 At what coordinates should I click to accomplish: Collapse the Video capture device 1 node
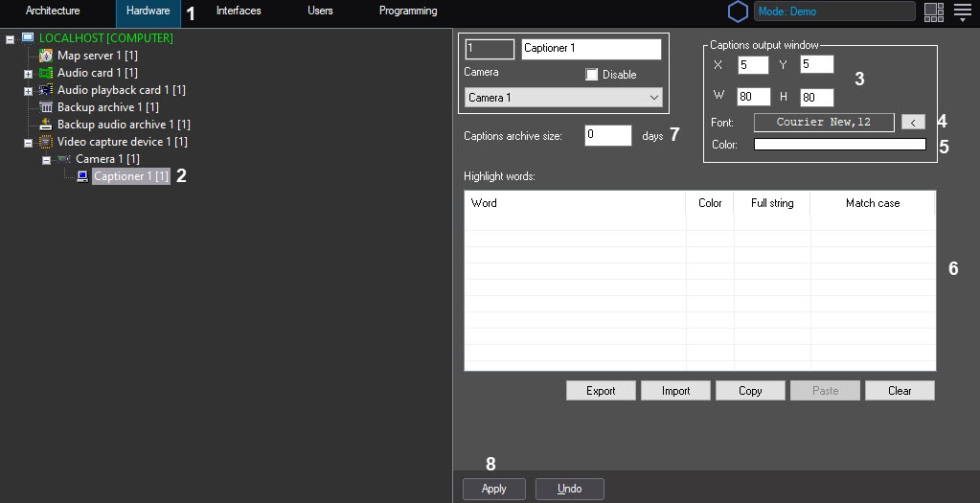coord(28,143)
